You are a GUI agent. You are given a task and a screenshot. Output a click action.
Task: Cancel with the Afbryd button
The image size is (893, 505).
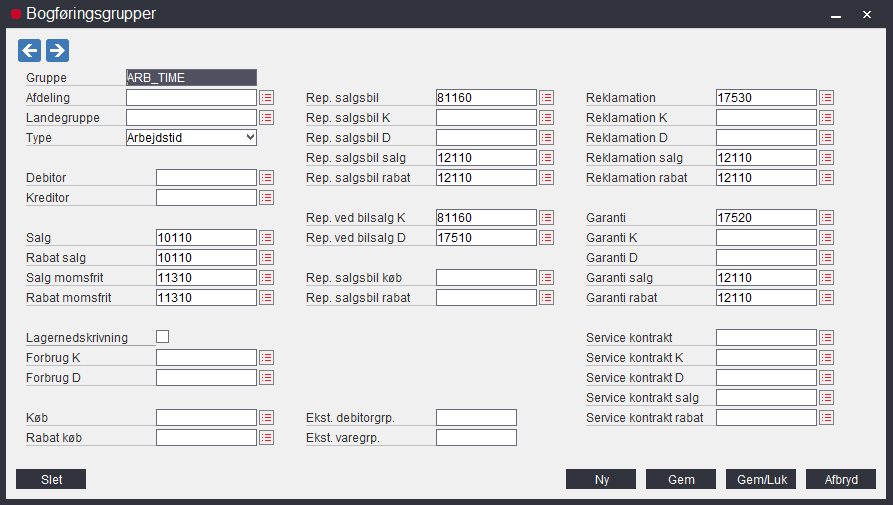pyautogui.click(x=841, y=479)
